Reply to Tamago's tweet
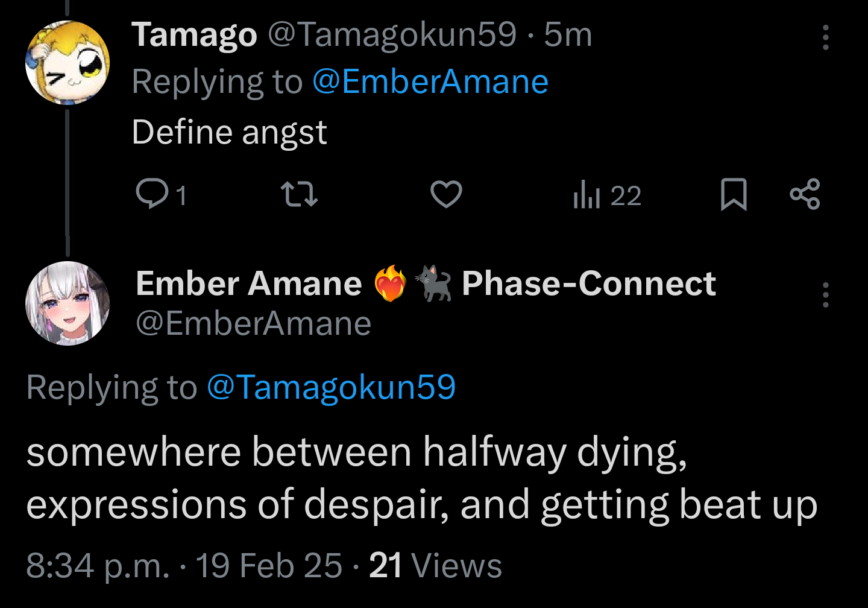The width and height of the screenshot is (868, 608). coord(153,194)
